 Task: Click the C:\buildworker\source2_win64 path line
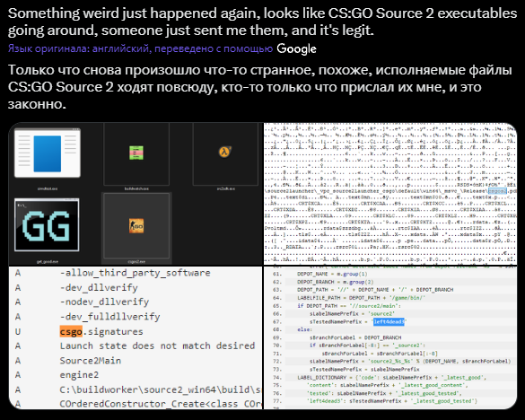point(160,389)
